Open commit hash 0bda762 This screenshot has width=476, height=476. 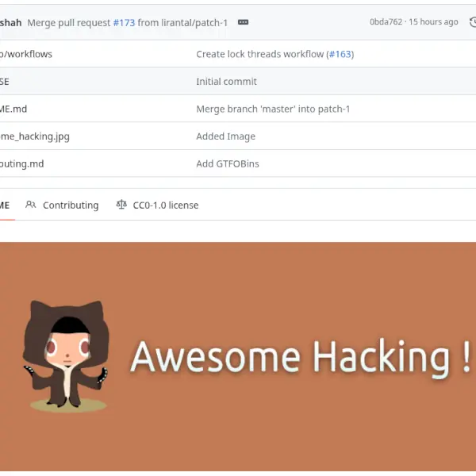[x=386, y=22]
